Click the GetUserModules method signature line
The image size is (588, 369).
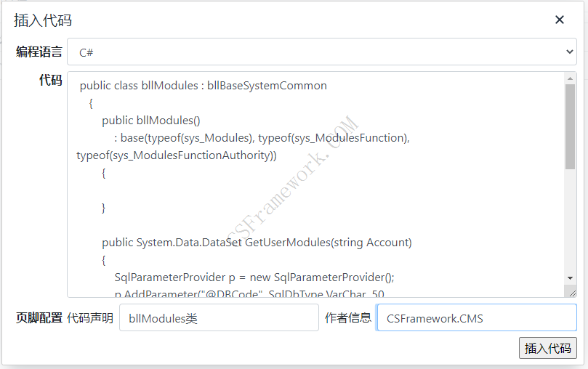coord(257,243)
